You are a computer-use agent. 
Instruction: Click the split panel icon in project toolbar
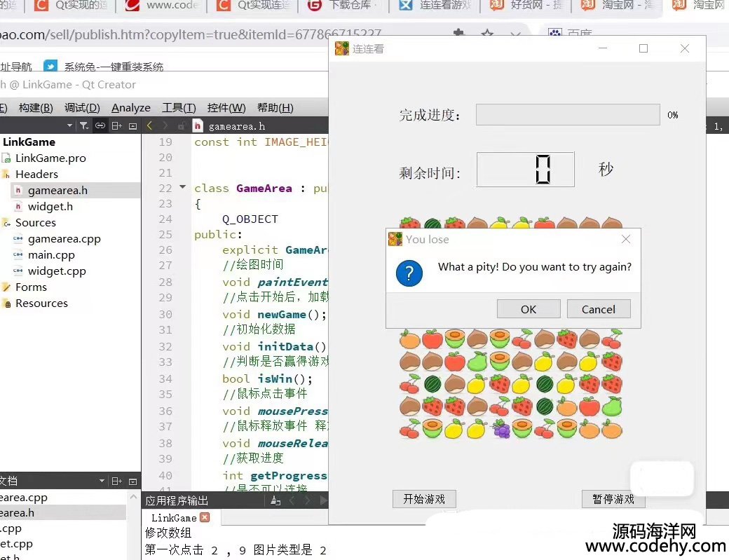pos(116,125)
